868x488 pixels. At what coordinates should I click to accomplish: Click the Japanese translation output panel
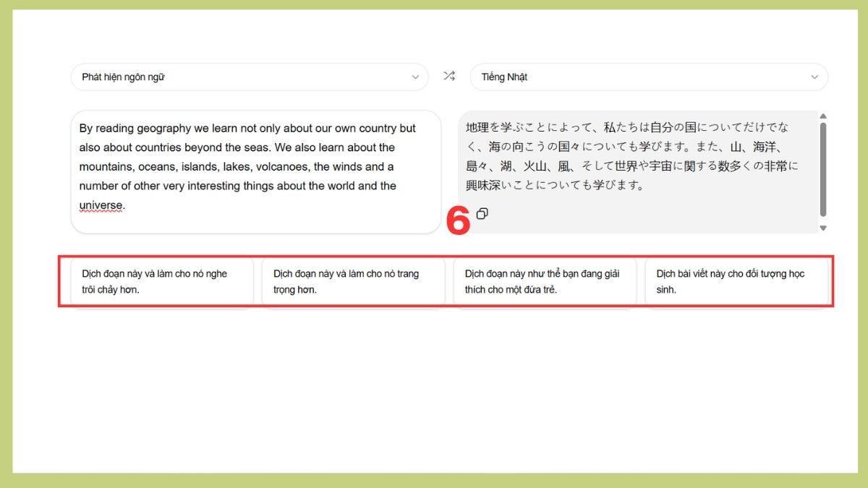(638, 172)
